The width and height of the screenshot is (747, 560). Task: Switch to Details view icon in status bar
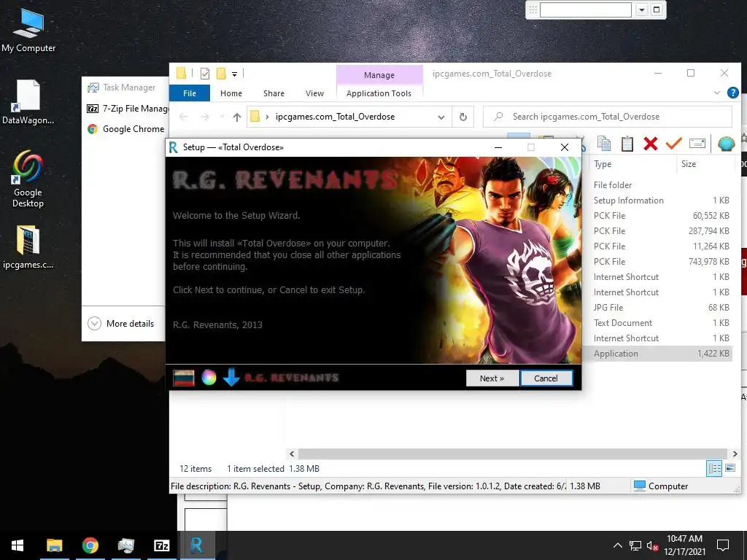[713, 468]
